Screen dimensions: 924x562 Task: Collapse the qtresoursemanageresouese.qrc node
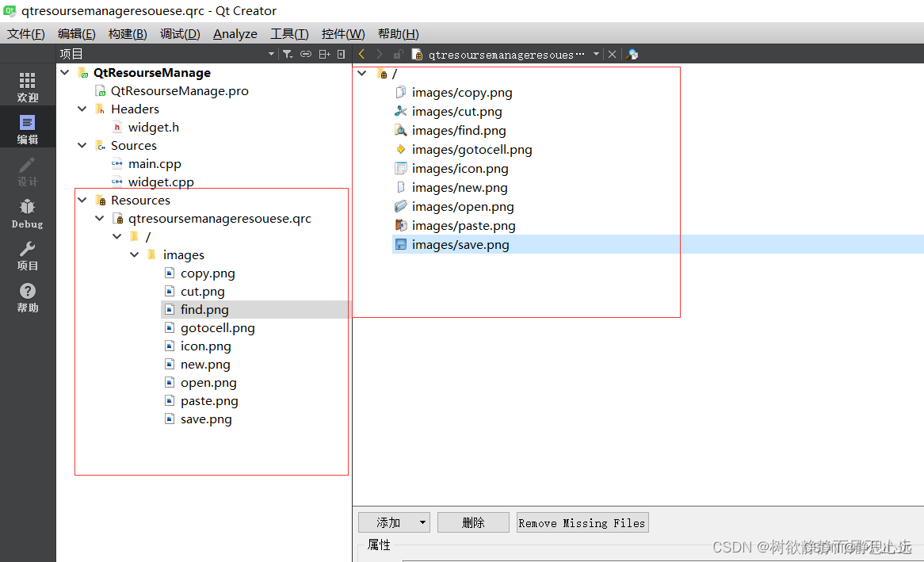coord(100,219)
